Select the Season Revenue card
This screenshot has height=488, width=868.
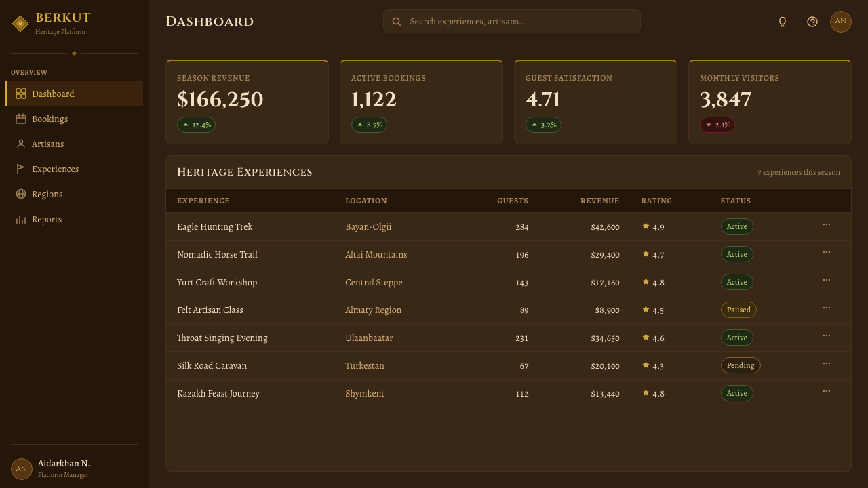[x=247, y=102]
